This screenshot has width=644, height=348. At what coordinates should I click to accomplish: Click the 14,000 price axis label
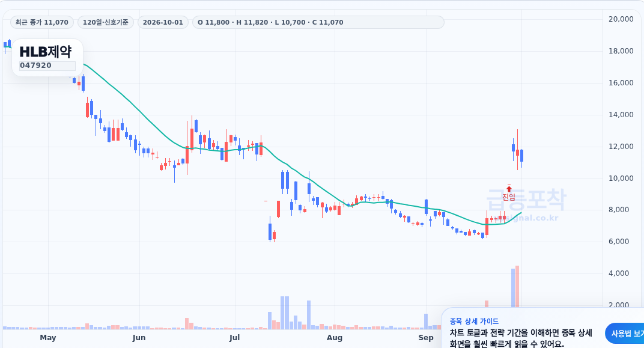pos(621,115)
